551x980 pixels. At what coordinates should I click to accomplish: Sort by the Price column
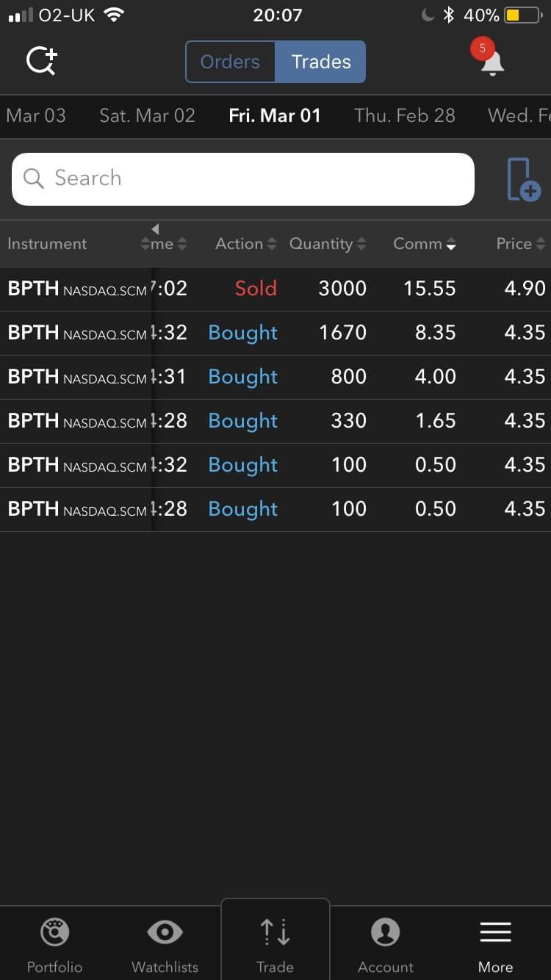(520, 244)
